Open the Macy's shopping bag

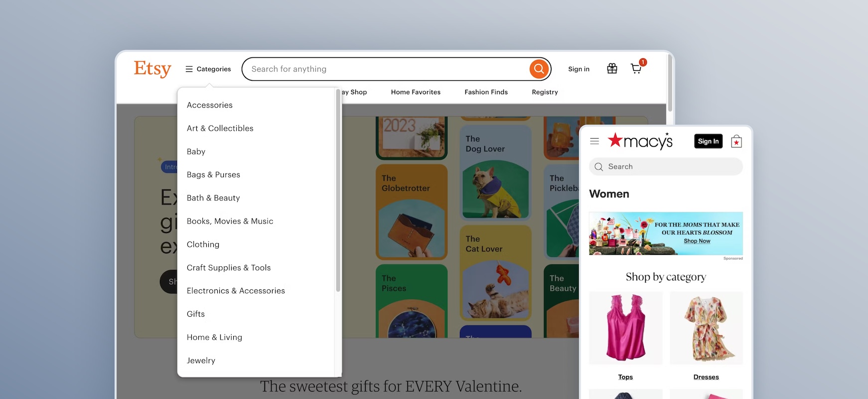click(x=736, y=142)
